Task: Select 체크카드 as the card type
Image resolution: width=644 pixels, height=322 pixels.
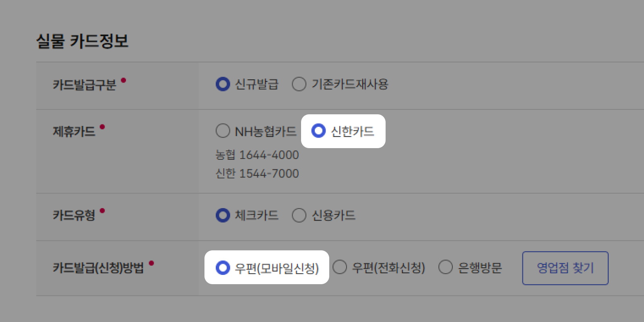Action: pyautogui.click(x=223, y=215)
